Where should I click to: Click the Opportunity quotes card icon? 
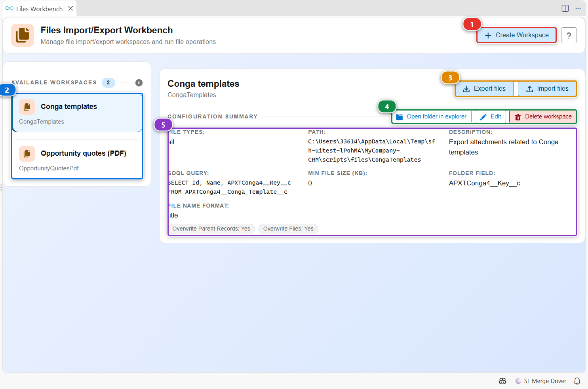point(27,153)
